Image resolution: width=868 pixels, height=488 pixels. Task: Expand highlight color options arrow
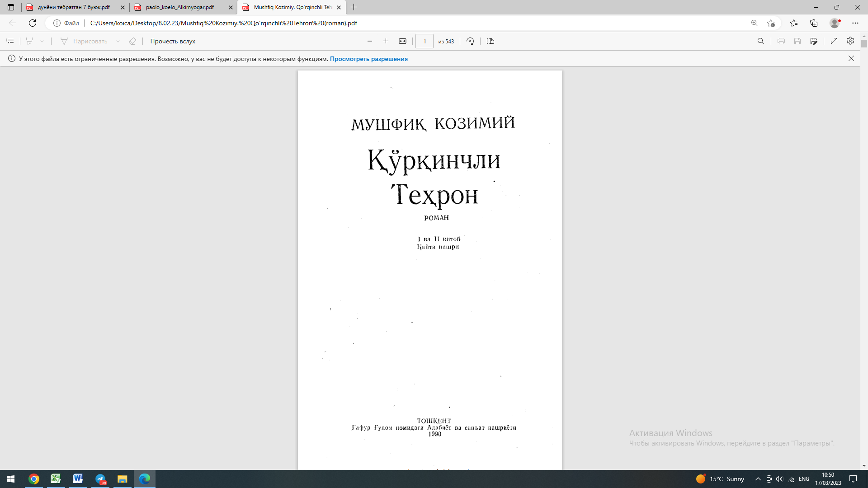click(42, 41)
